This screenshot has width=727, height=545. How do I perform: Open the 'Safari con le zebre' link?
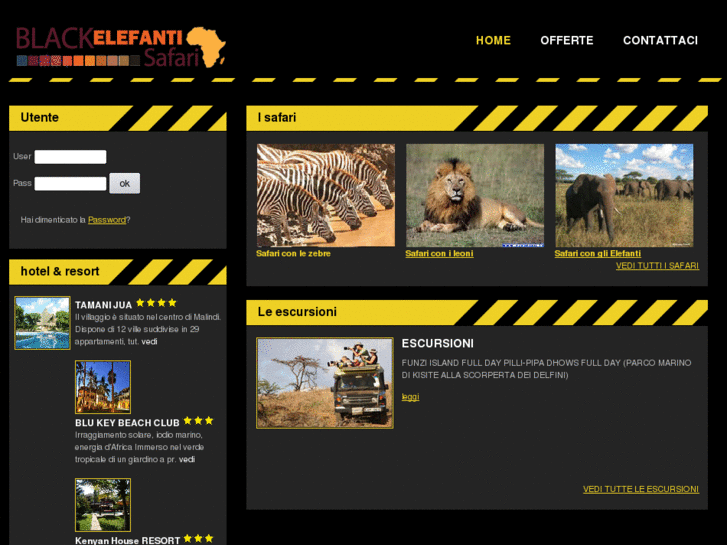[x=293, y=254]
